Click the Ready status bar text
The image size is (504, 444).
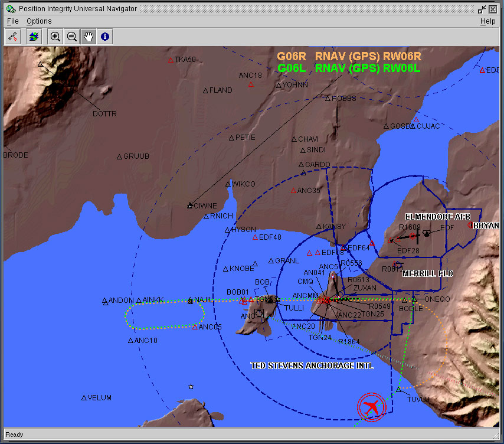15,435
